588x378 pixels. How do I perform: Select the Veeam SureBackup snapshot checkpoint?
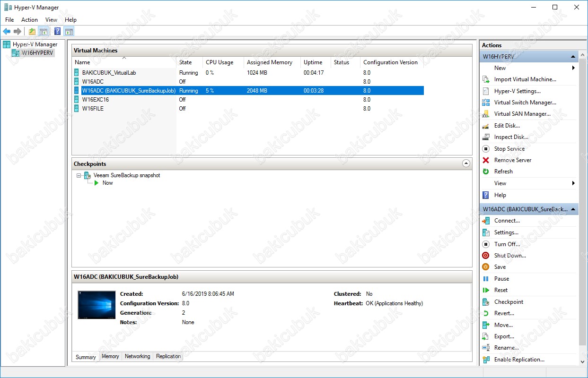(x=127, y=175)
